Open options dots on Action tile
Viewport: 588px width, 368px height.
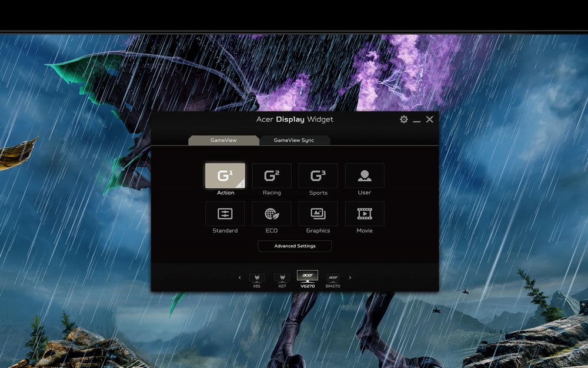click(242, 184)
